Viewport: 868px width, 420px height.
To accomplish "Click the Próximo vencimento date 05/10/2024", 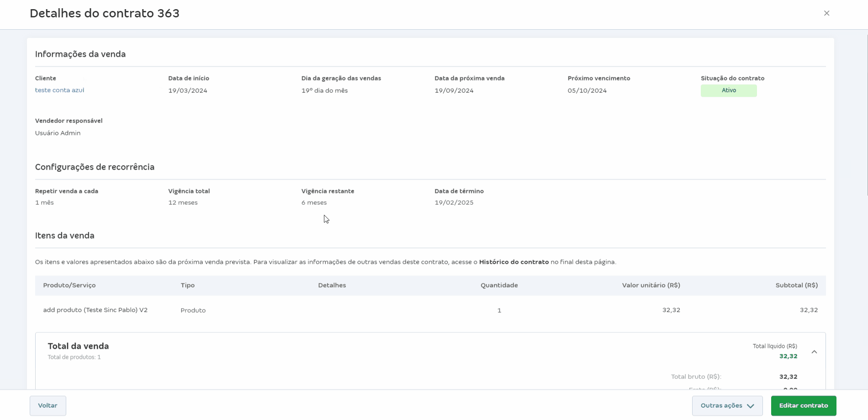I will pos(587,91).
